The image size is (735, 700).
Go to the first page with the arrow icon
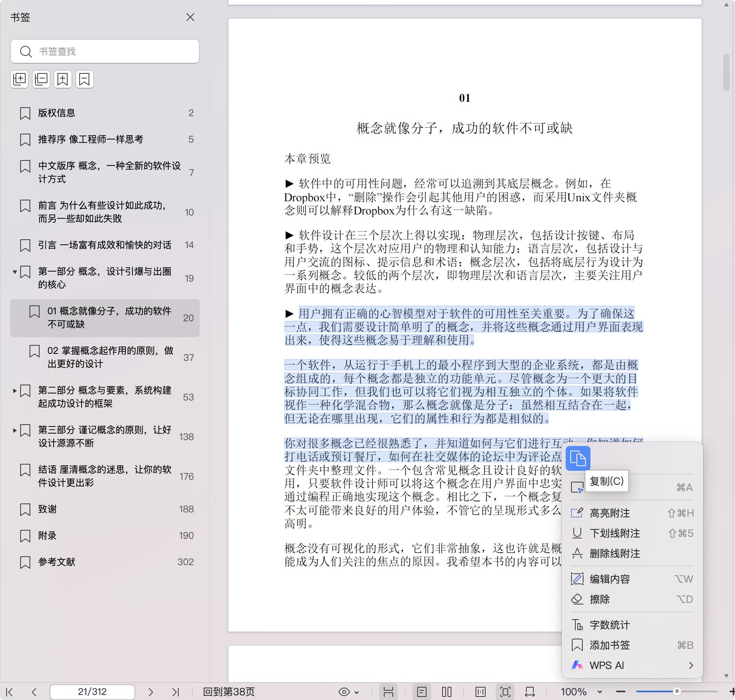(10, 692)
